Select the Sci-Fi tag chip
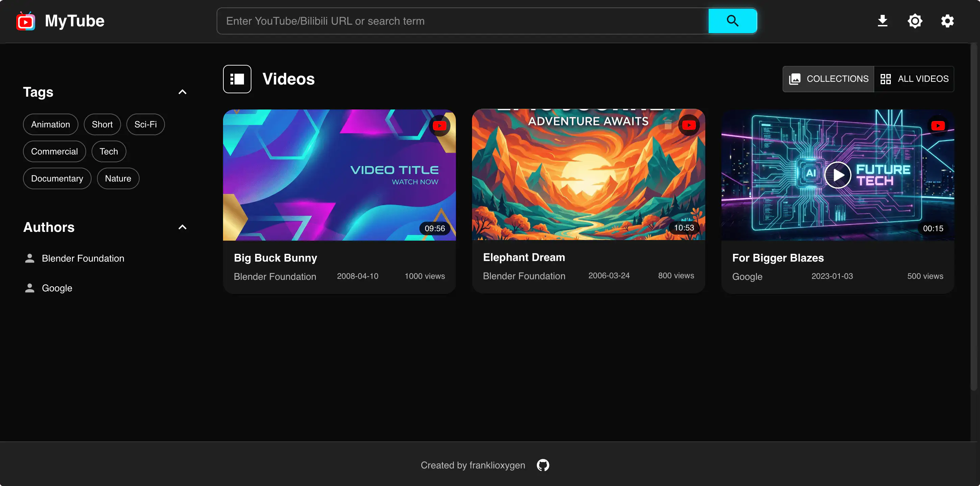The height and width of the screenshot is (486, 980). [145, 124]
